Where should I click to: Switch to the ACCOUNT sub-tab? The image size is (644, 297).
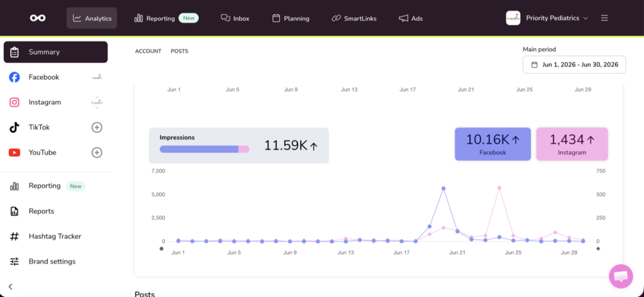[x=148, y=52]
